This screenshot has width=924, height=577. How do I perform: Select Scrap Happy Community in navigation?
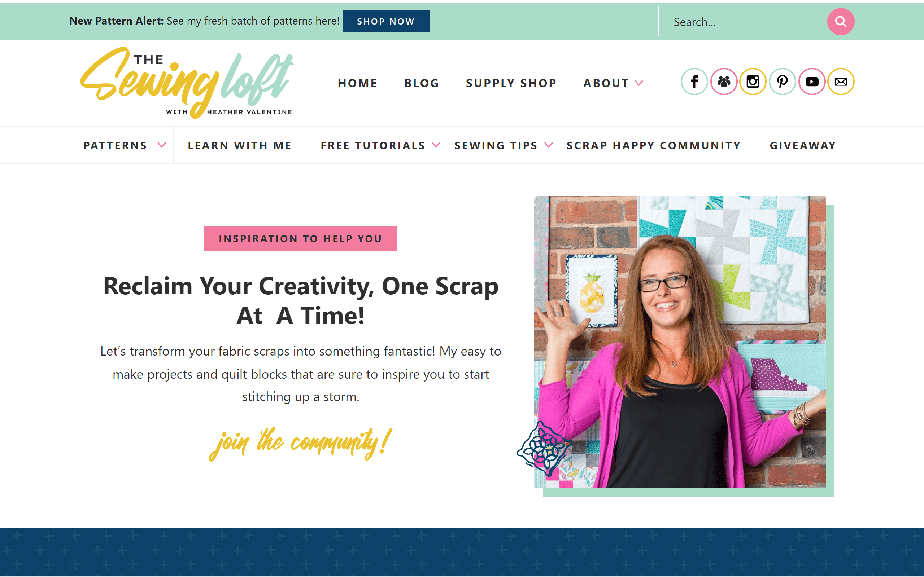pos(654,145)
